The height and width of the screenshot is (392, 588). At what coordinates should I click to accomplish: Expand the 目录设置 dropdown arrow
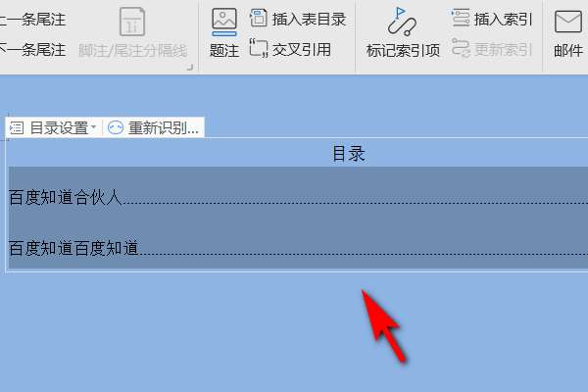click(x=93, y=127)
